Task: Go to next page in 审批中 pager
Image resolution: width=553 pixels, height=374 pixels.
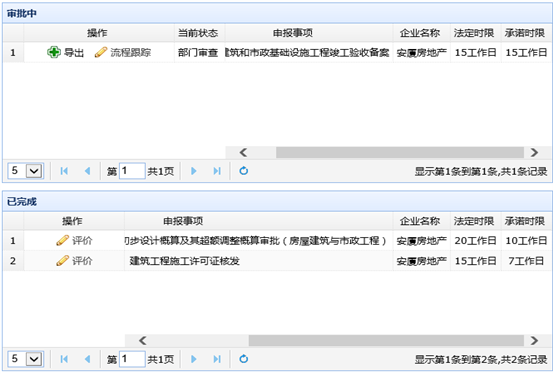Action: [194, 171]
